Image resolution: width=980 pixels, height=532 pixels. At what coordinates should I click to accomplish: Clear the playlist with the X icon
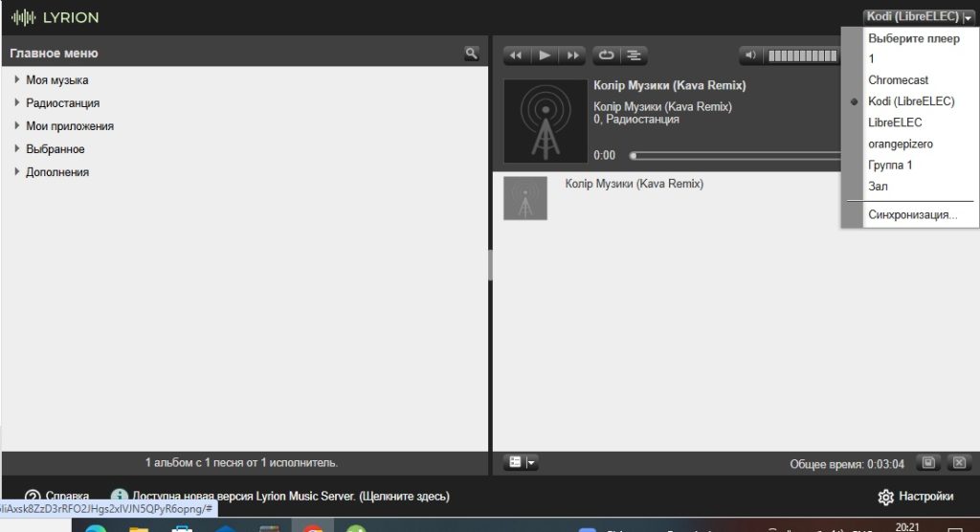tap(958, 462)
